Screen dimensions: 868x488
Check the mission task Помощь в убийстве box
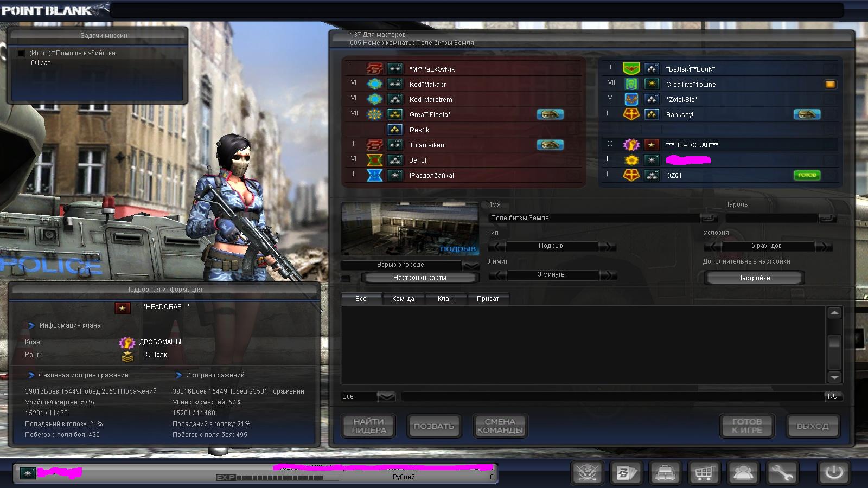point(21,53)
